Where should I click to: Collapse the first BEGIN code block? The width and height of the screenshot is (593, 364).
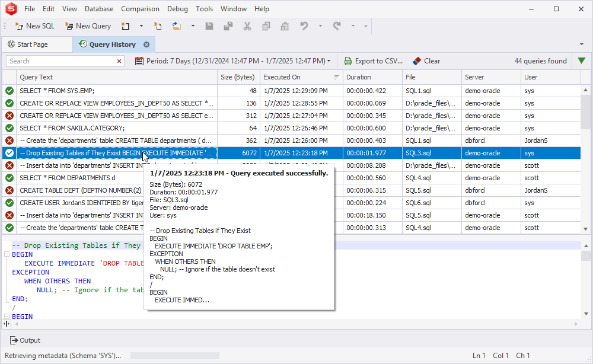click(7, 254)
